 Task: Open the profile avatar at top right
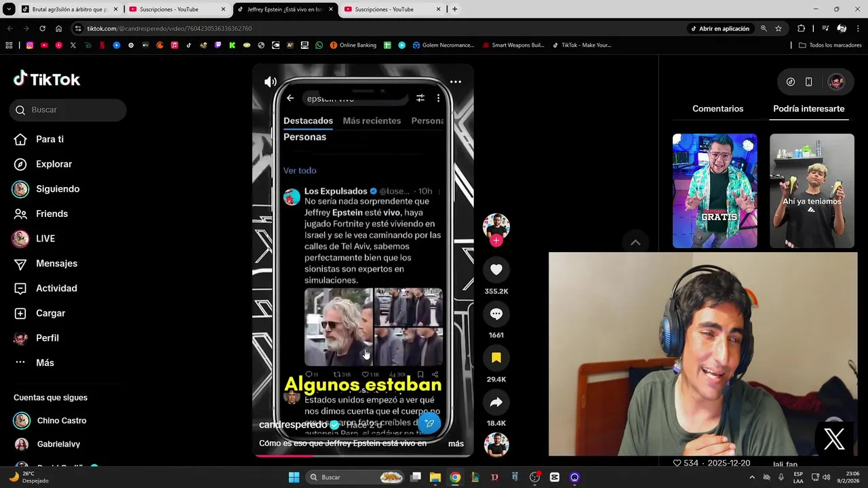[837, 81]
